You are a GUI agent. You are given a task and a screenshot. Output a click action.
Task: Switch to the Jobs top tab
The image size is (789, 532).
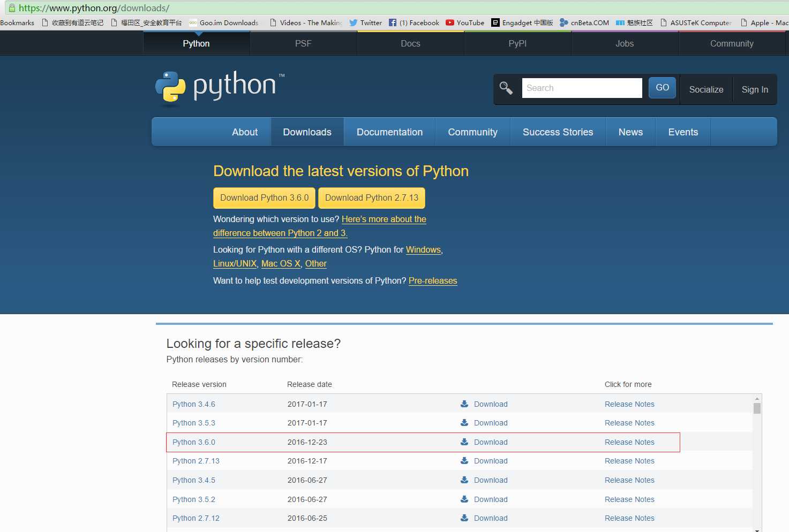pyautogui.click(x=625, y=43)
